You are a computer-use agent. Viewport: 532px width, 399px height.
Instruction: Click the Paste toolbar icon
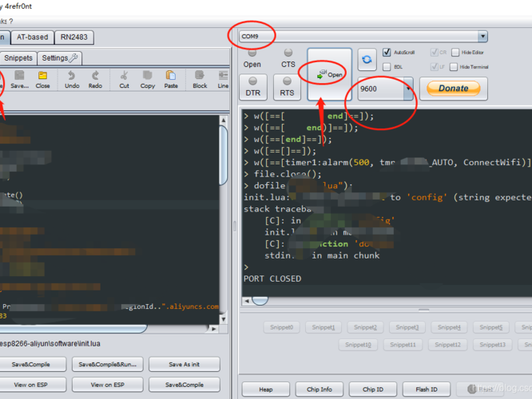click(x=171, y=80)
